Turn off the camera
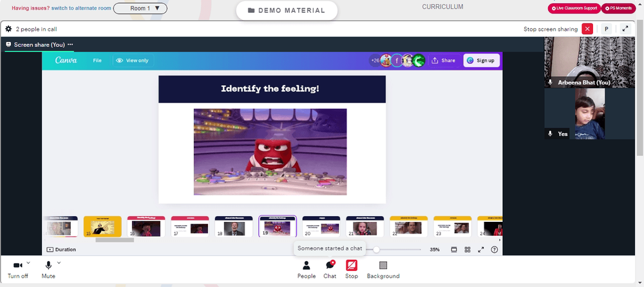 (x=17, y=270)
